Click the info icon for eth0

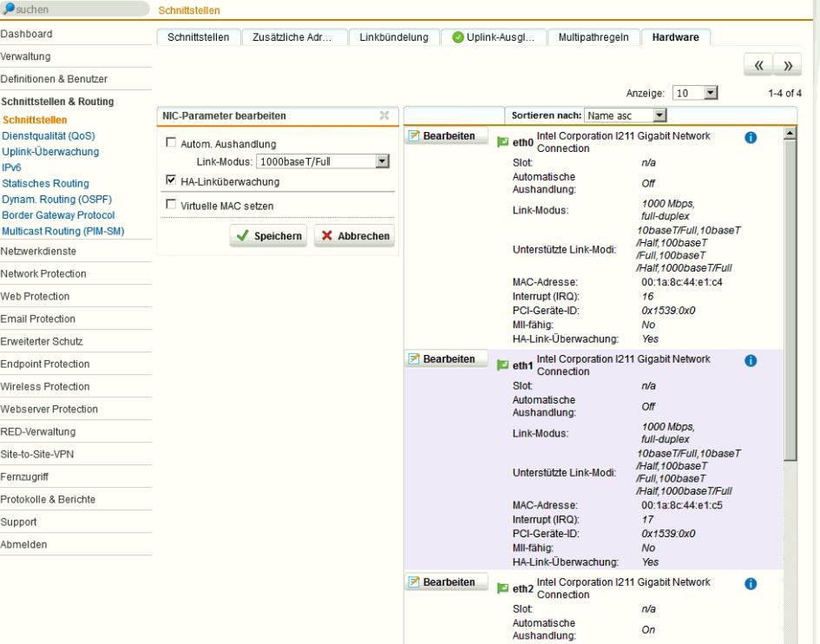coord(751,138)
